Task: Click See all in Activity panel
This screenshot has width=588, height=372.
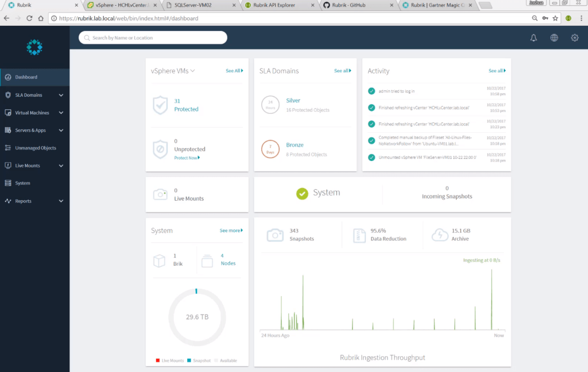Action: (497, 71)
